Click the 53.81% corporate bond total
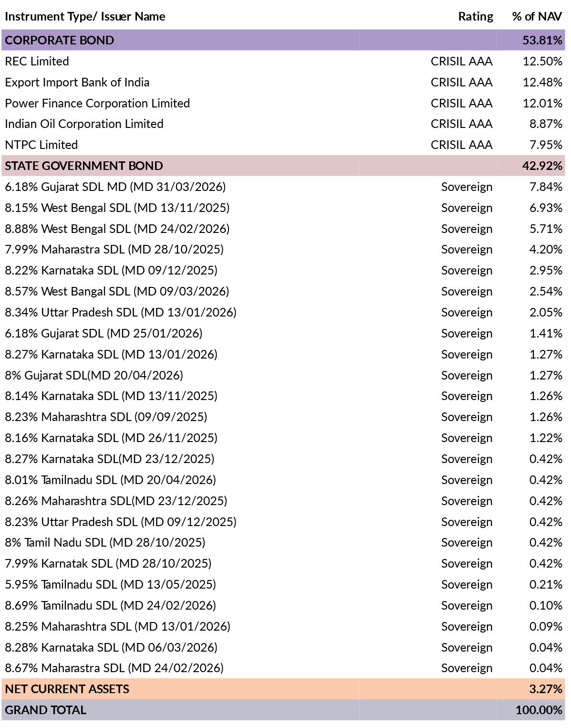The width and height of the screenshot is (571, 728). (542, 40)
